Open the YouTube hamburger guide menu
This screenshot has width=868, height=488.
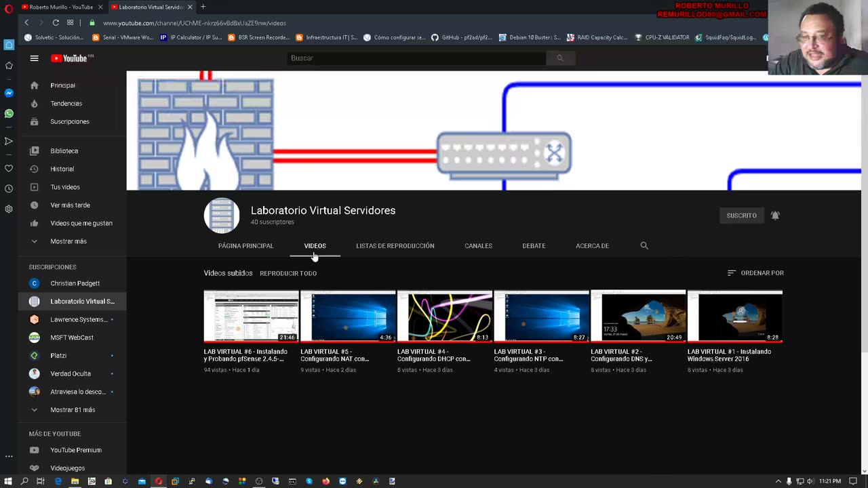[34, 58]
